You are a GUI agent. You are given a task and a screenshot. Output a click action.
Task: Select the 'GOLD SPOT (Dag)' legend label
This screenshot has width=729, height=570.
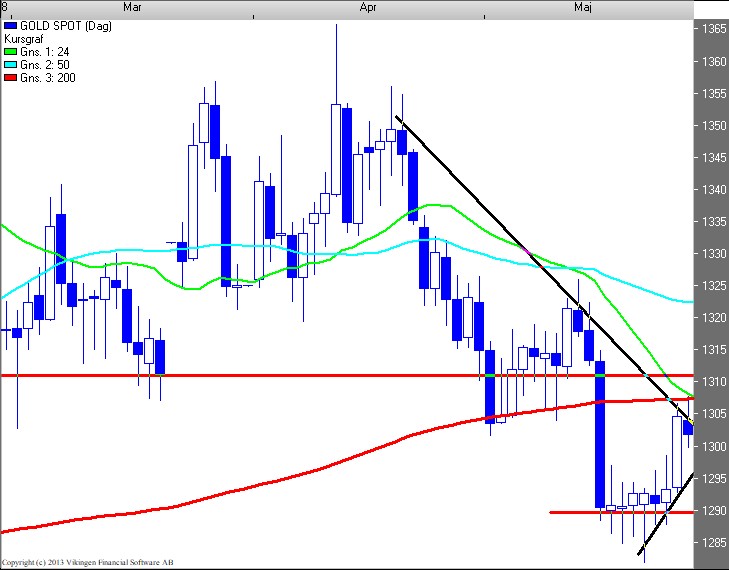[66, 26]
